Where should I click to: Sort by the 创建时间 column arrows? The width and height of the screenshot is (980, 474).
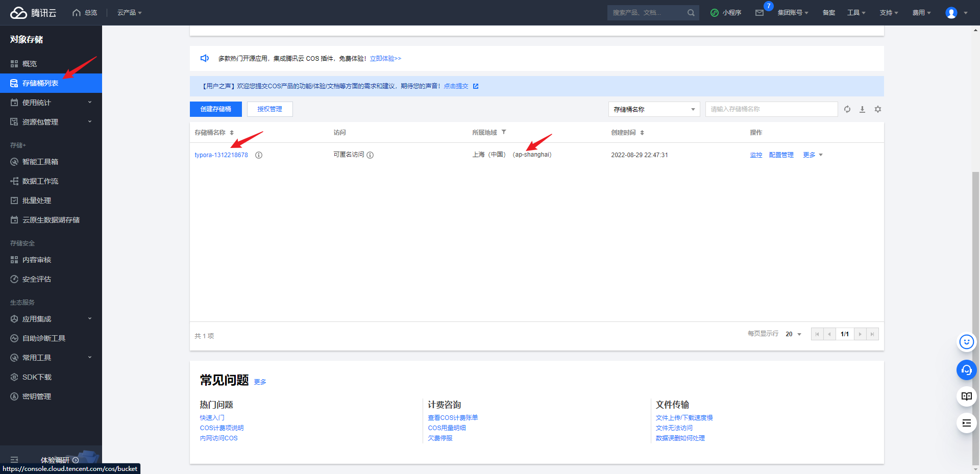pyautogui.click(x=642, y=133)
